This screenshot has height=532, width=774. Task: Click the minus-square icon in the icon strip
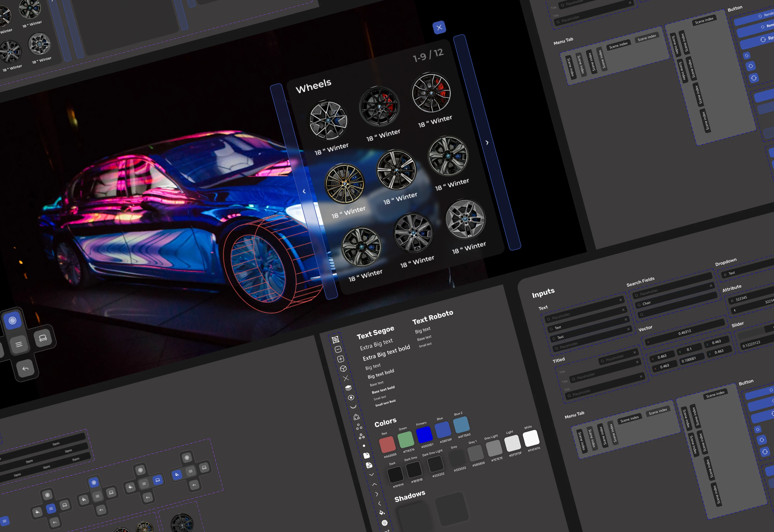(x=338, y=349)
